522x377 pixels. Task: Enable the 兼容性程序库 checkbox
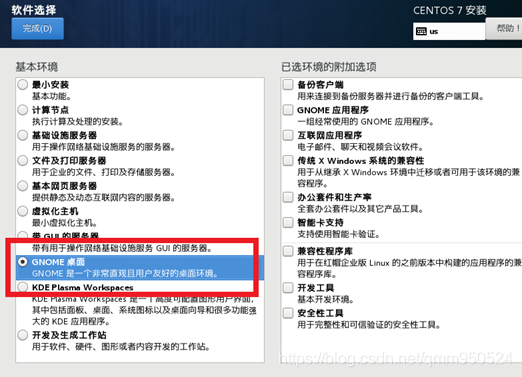[288, 251]
